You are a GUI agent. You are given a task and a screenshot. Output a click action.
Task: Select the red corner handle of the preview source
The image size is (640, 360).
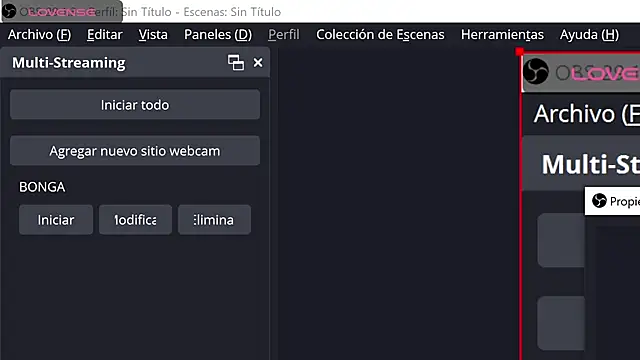520,51
